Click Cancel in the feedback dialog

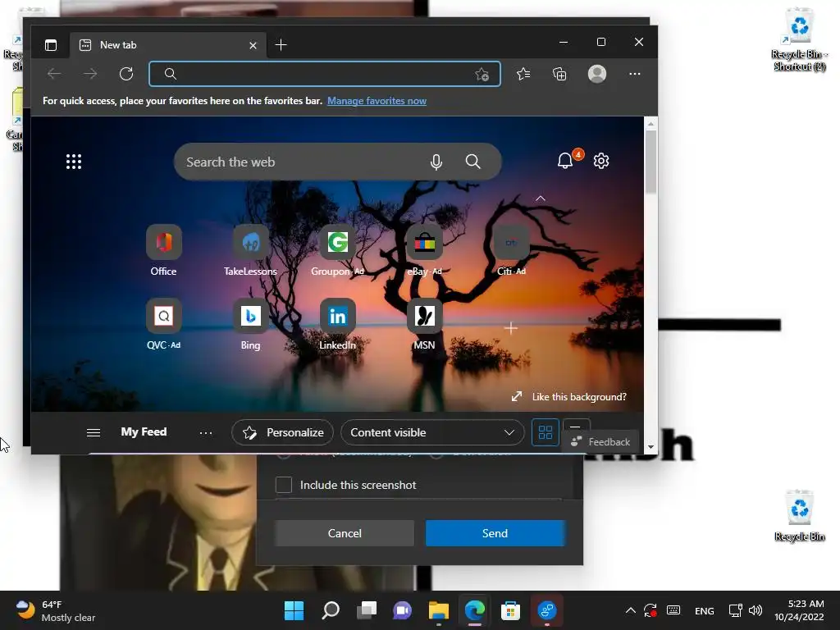pyautogui.click(x=345, y=533)
